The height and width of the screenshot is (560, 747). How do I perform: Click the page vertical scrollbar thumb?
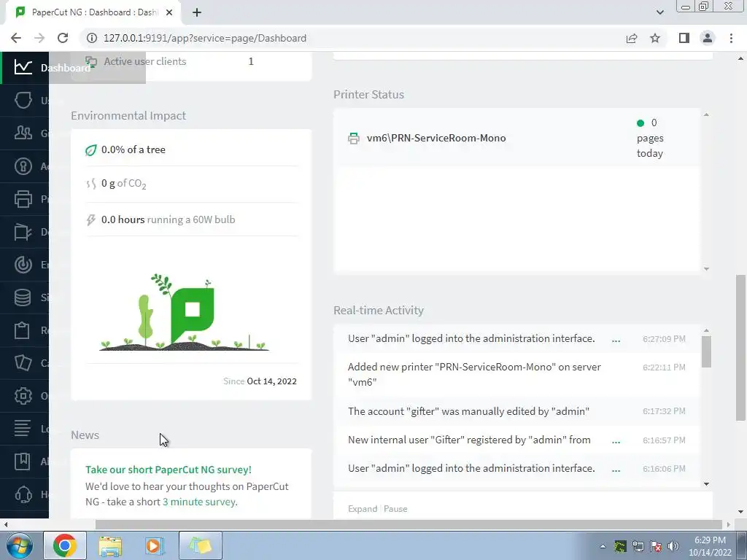point(741,348)
